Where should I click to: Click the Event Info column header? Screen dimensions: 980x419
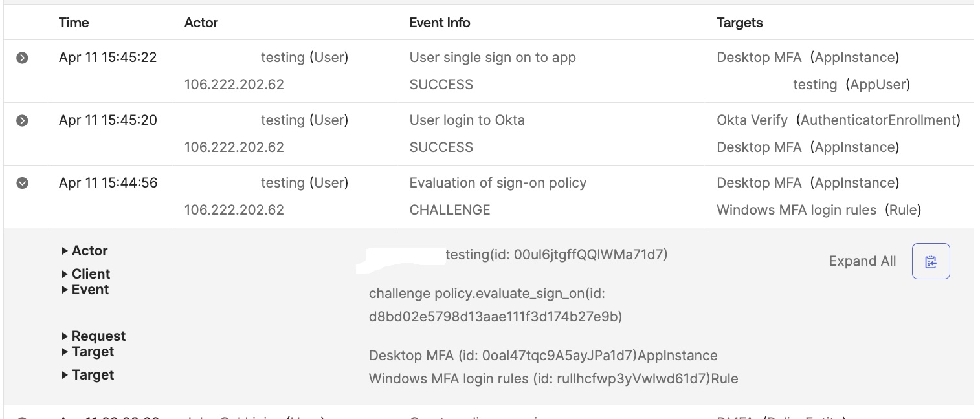(440, 23)
